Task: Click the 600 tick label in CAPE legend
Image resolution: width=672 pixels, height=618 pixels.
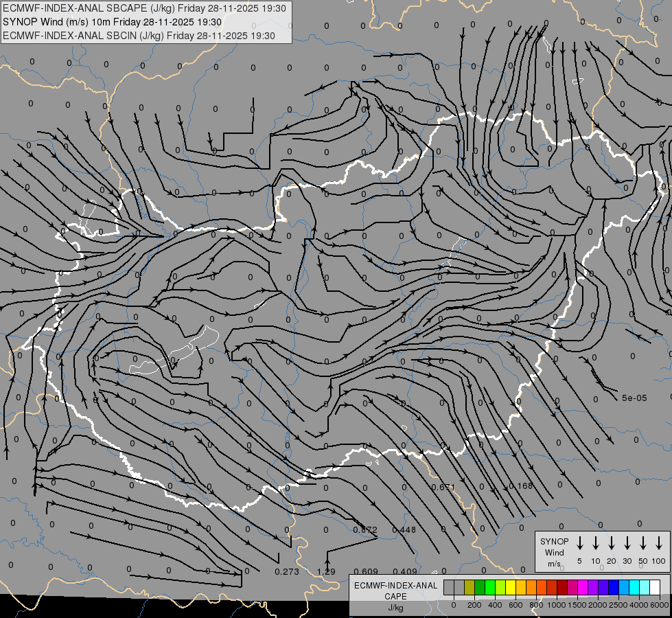Action: 515,605
